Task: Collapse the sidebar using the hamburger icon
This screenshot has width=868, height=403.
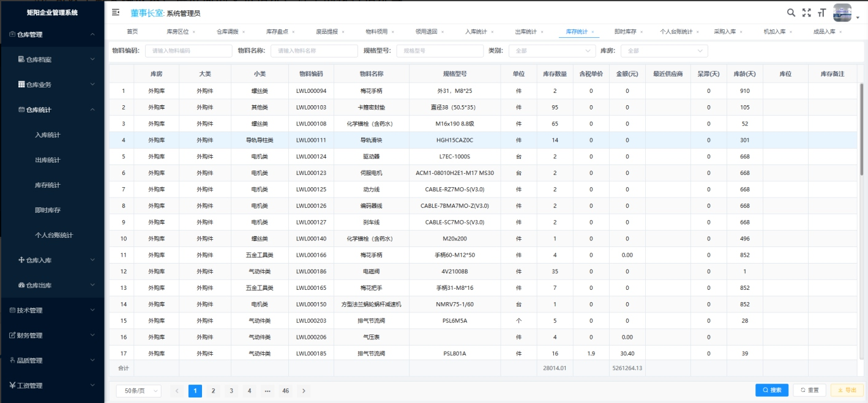Action: tap(116, 12)
